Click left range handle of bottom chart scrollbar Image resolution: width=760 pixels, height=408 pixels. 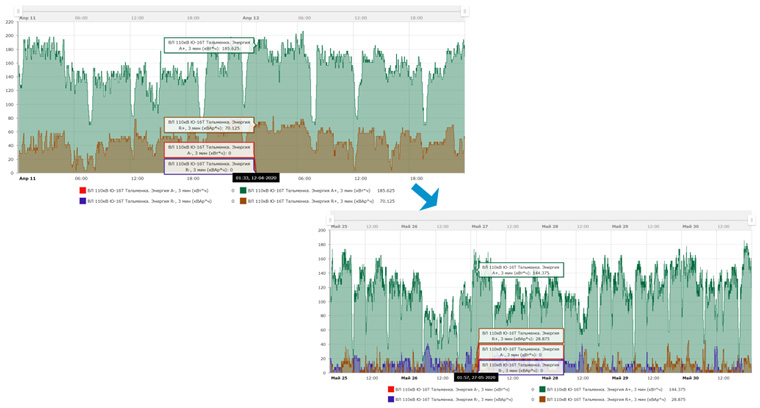(x=331, y=219)
